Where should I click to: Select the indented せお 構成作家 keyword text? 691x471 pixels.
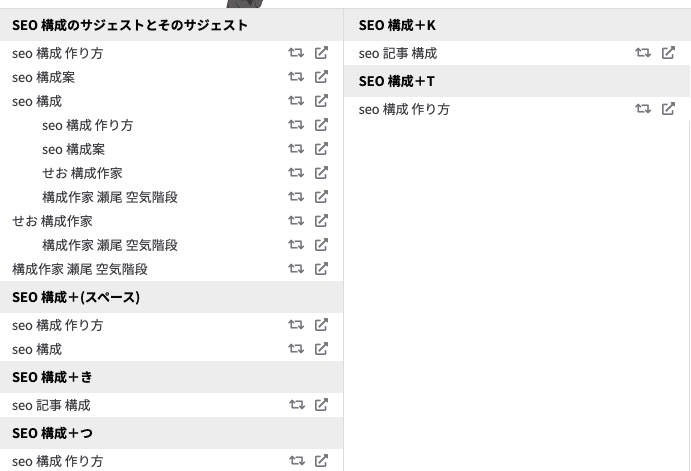coord(82,173)
